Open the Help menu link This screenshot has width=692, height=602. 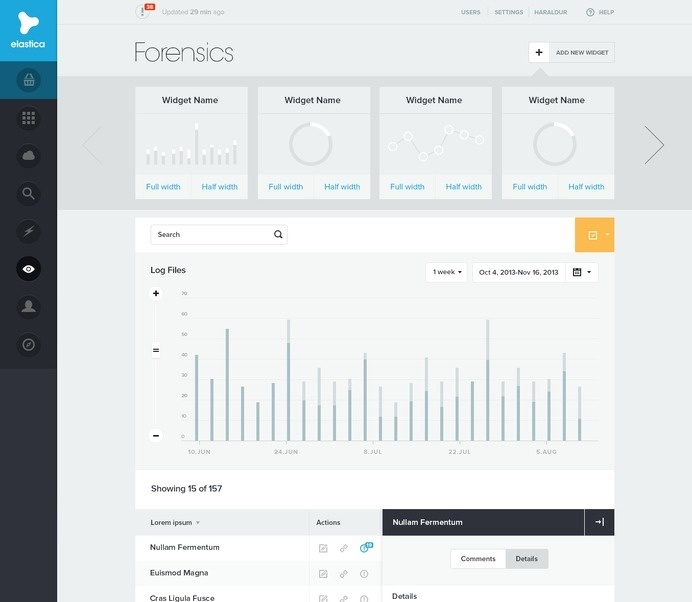606,12
